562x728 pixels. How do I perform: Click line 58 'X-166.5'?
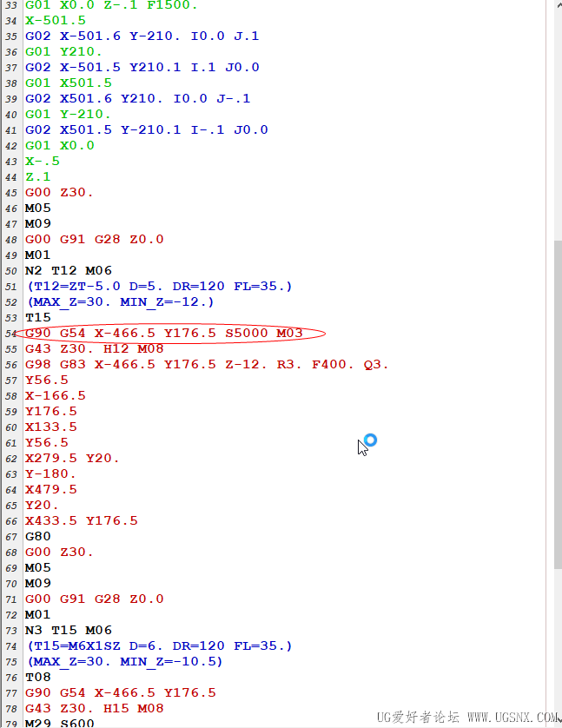[56, 396]
